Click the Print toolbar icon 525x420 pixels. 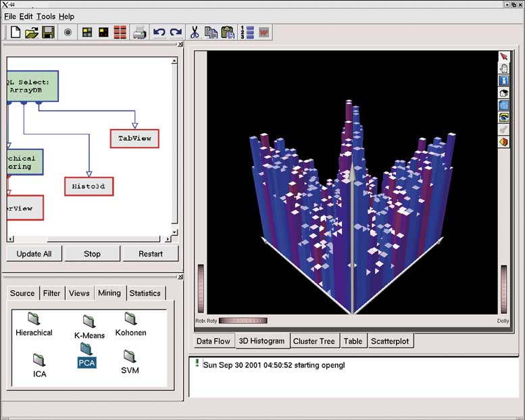[139, 32]
